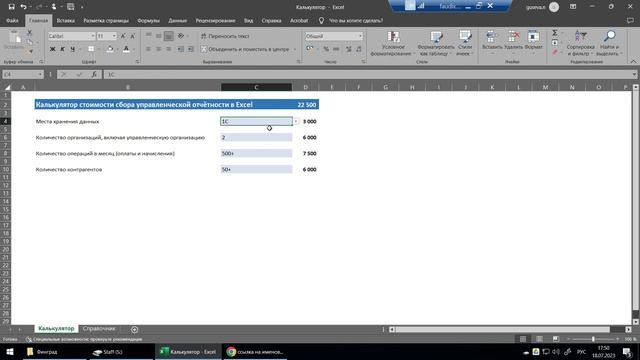Open Format (Формат) cells menu
This screenshot has height=360, width=640.
pos(533,41)
